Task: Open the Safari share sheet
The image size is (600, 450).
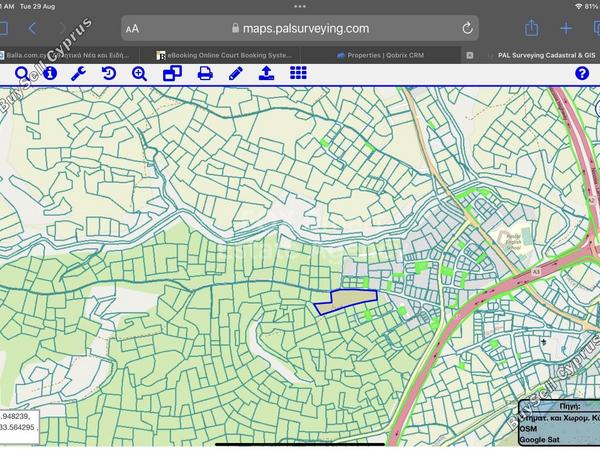Action: (532, 28)
